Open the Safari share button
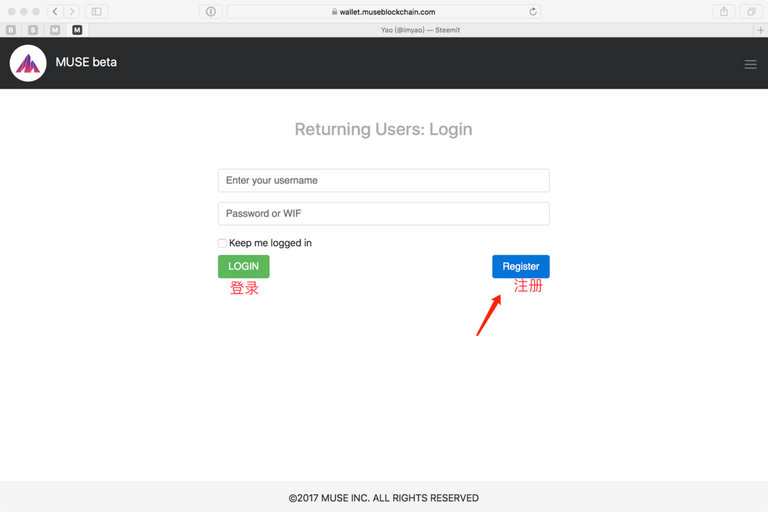The width and height of the screenshot is (768, 512). pyautogui.click(x=723, y=11)
